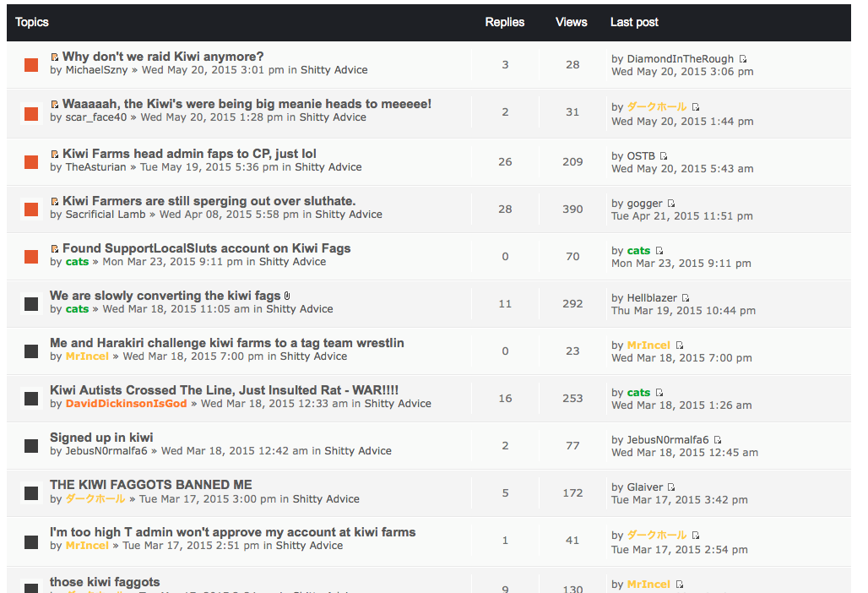Click last post date 'Thu Mar 19, 2015 10:44 pm'
Viewport: 868px width, 593px height.
(x=683, y=311)
